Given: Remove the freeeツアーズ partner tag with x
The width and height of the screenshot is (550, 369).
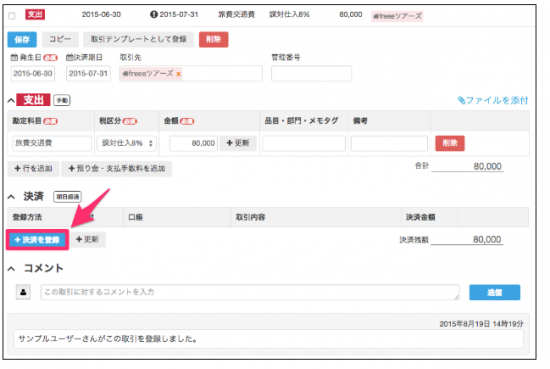Looking at the screenshot, I should pos(178,74).
